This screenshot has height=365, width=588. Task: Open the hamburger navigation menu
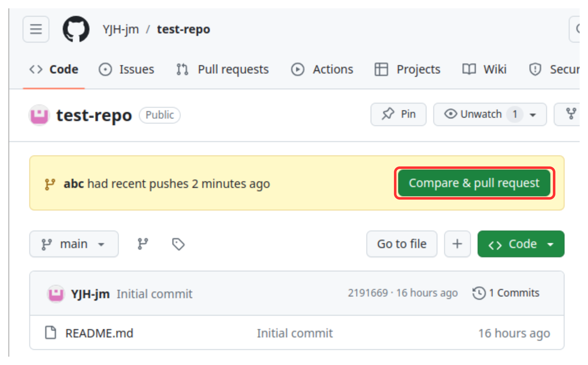pyautogui.click(x=36, y=29)
